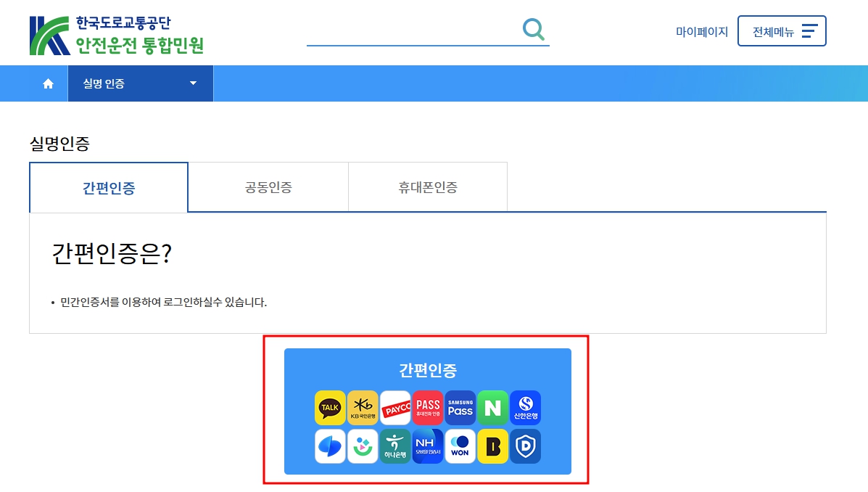The height and width of the screenshot is (492, 868).
Task: Switch to the 간편인증 tab
Action: [x=109, y=188]
